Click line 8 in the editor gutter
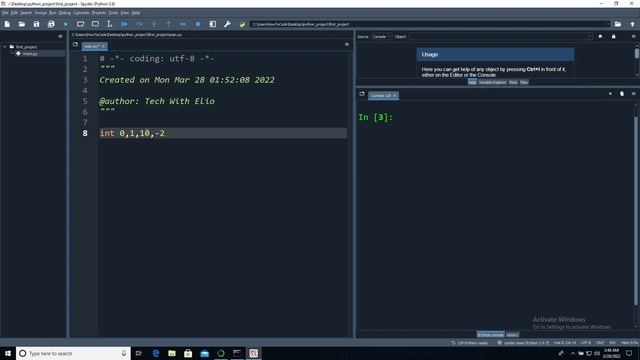The height and width of the screenshot is (360, 640). click(x=85, y=133)
